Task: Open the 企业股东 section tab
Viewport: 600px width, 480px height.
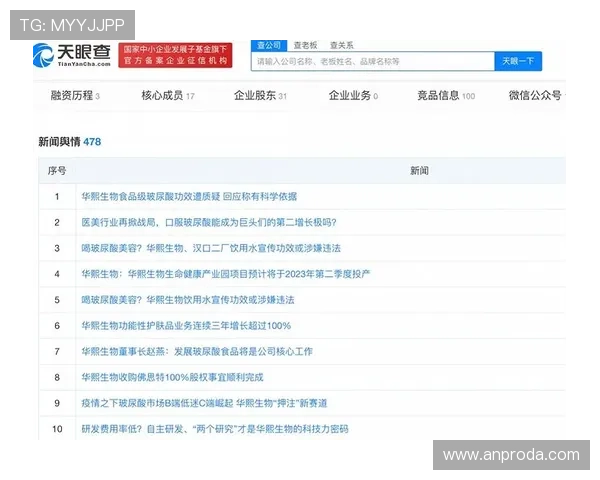Action: 260,95
